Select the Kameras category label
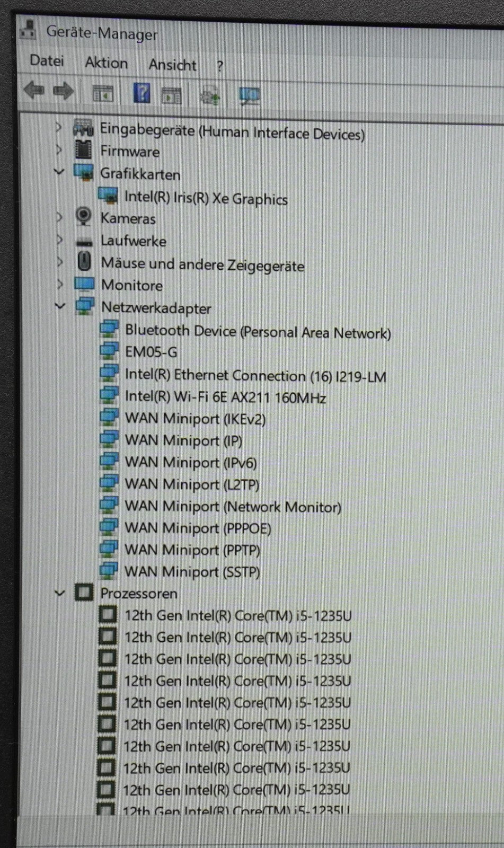The image size is (504, 848). coord(128,218)
